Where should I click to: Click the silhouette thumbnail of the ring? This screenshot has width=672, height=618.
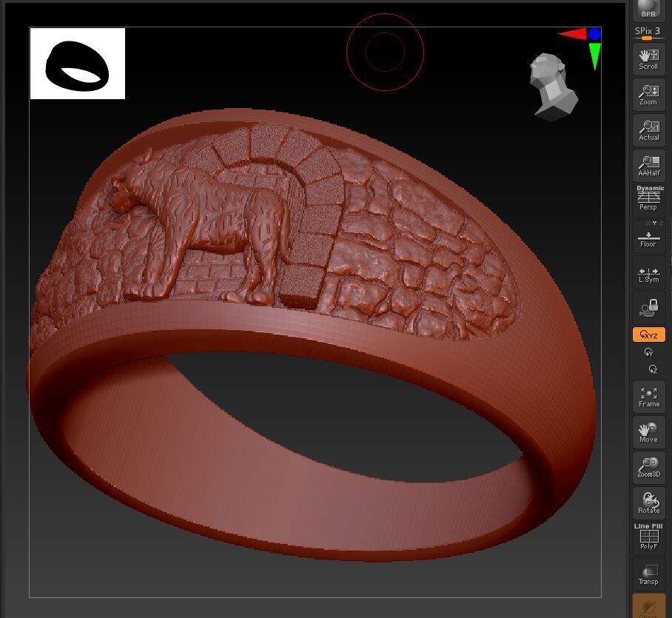pyautogui.click(x=78, y=64)
